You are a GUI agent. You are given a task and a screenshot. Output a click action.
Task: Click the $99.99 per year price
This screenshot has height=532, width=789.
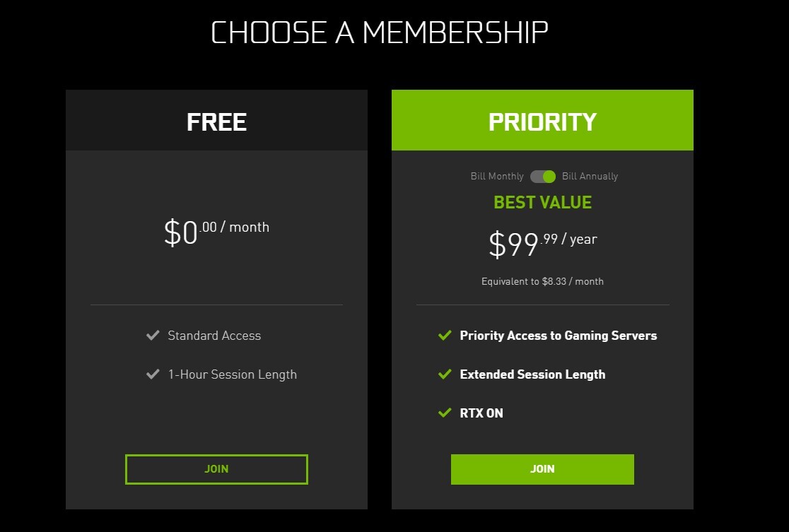pyautogui.click(x=542, y=242)
